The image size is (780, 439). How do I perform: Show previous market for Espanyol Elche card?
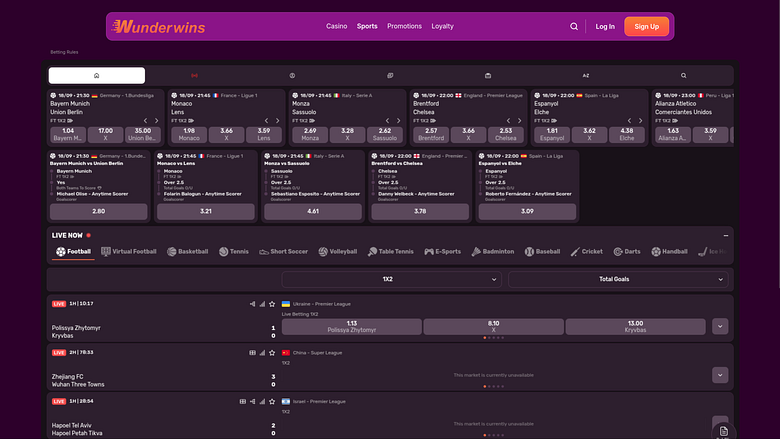629,121
